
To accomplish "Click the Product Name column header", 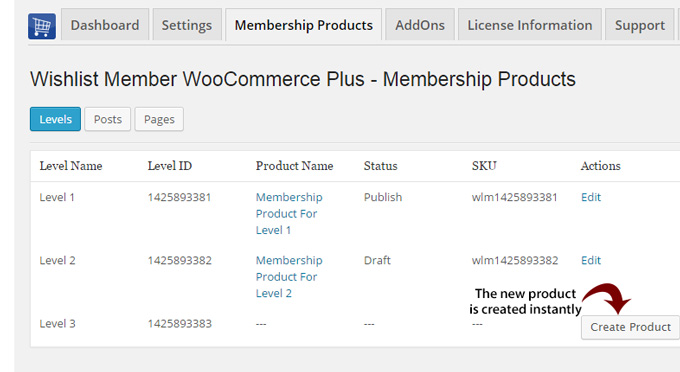I will click(294, 166).
